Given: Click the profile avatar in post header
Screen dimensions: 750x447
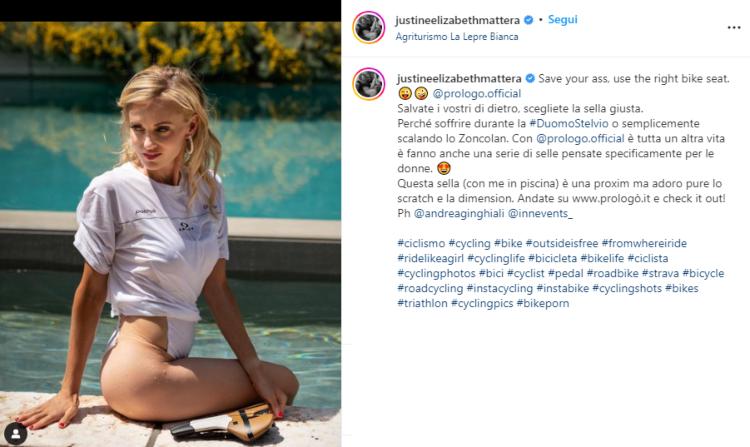Looking at the screenshot, I should (369, 27).
